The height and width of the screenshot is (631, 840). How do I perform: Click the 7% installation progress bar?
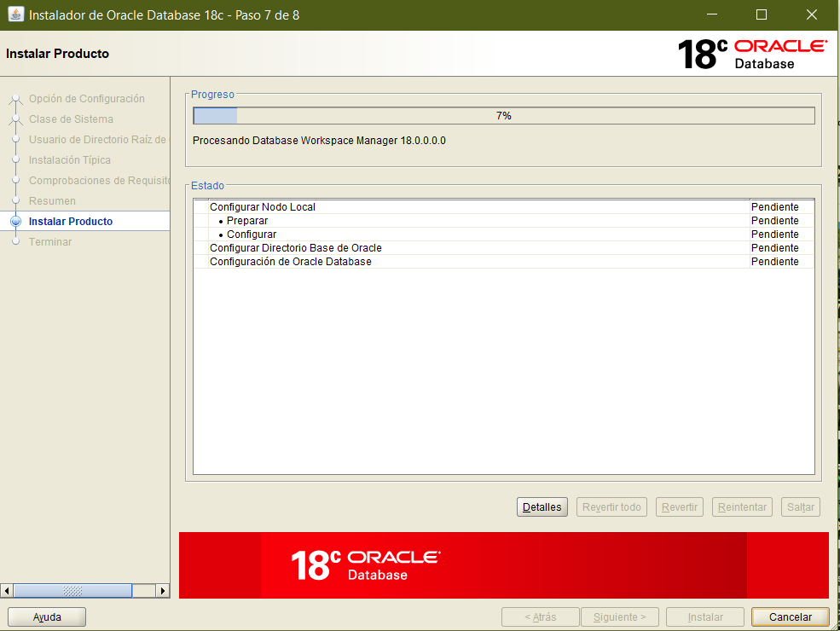point(503,116)
